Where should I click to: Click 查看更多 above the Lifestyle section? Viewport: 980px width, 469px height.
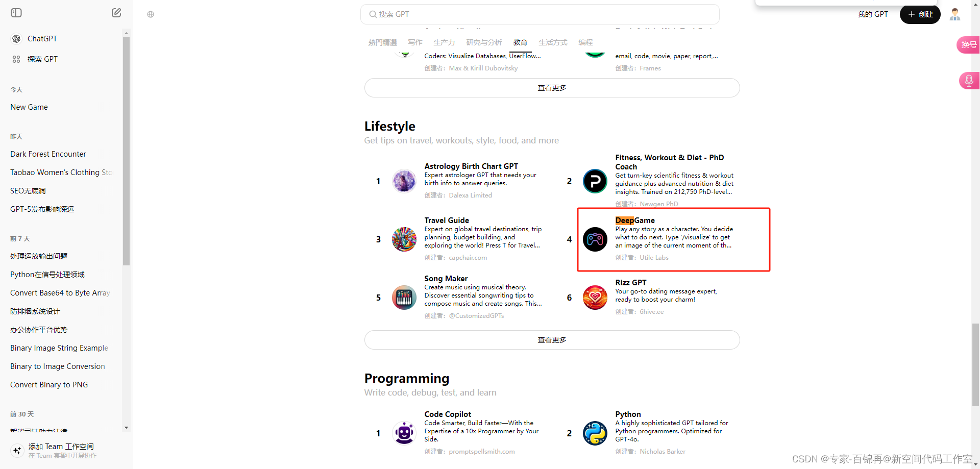(552, 88)
